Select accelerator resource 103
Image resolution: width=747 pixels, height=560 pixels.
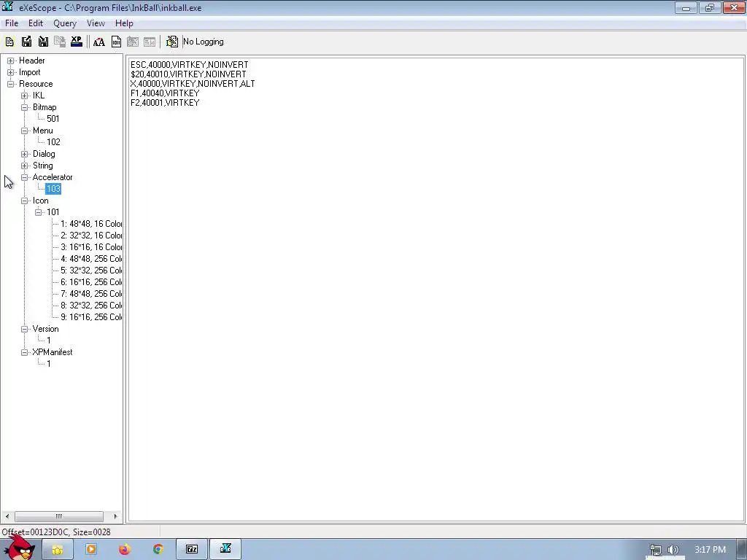[x=53, y=189]
